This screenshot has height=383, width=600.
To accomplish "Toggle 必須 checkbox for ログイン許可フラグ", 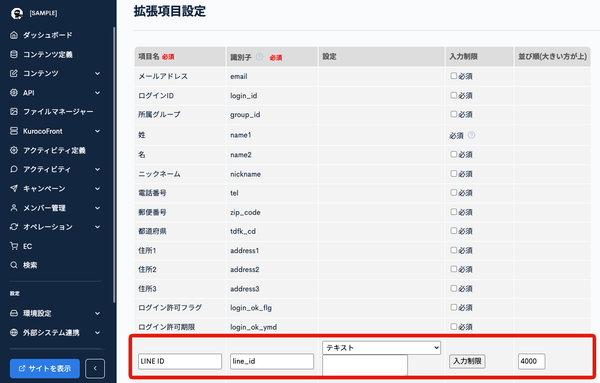I will tap(453, 307).
